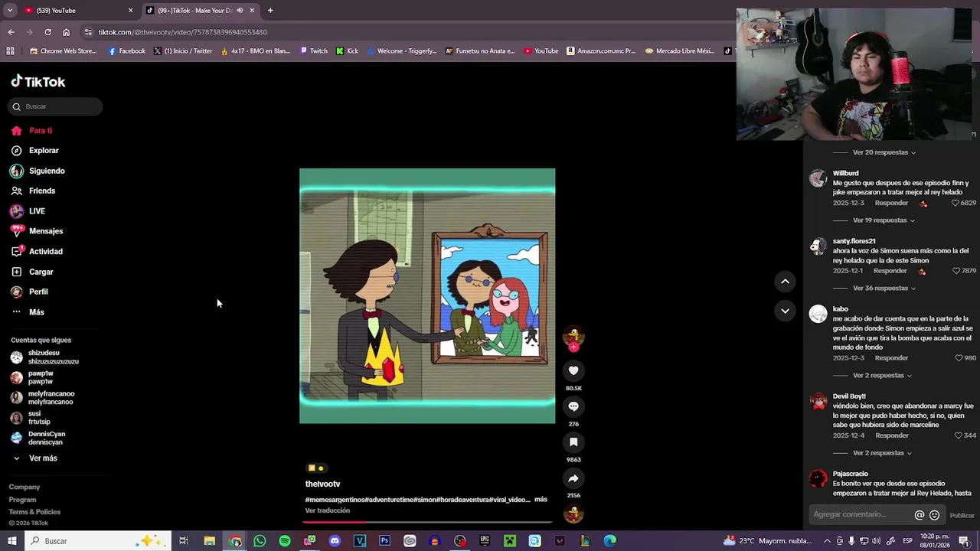Open Discord from the taskbar
Image resolution: width=980 pixels, height=551 pixels.
point(335,541)
